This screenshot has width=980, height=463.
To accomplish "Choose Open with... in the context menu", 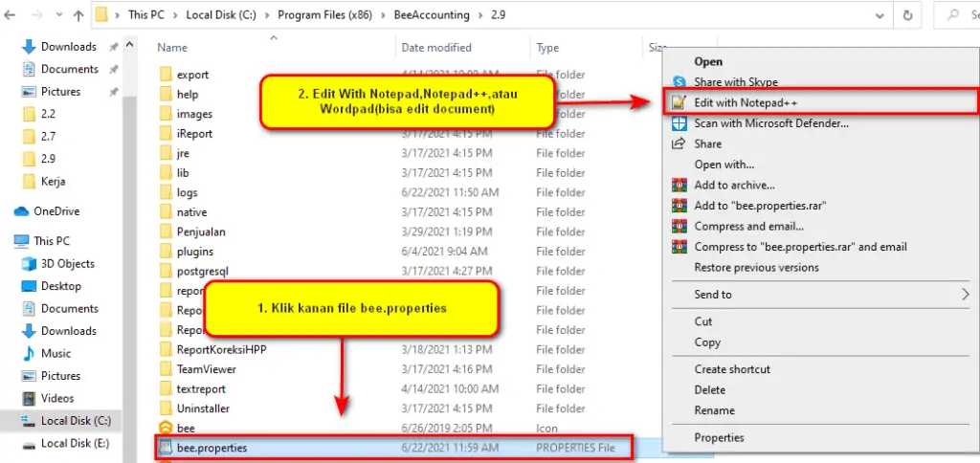I will (724, 165).
